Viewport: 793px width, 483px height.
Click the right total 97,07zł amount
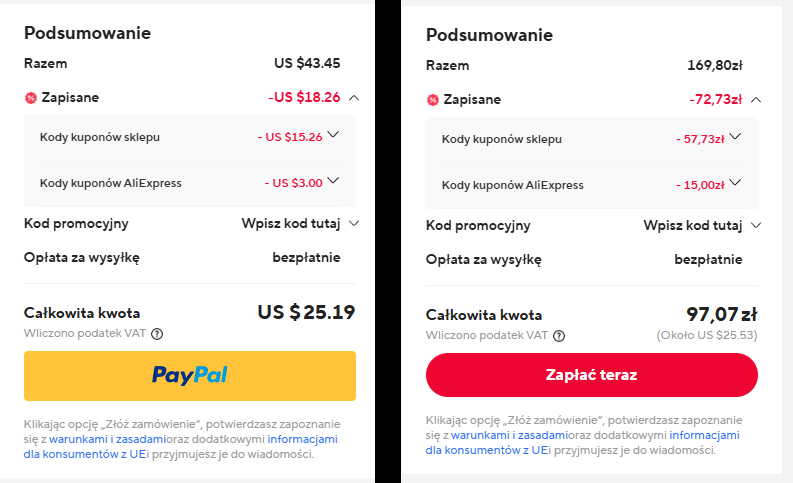[721, 313]
